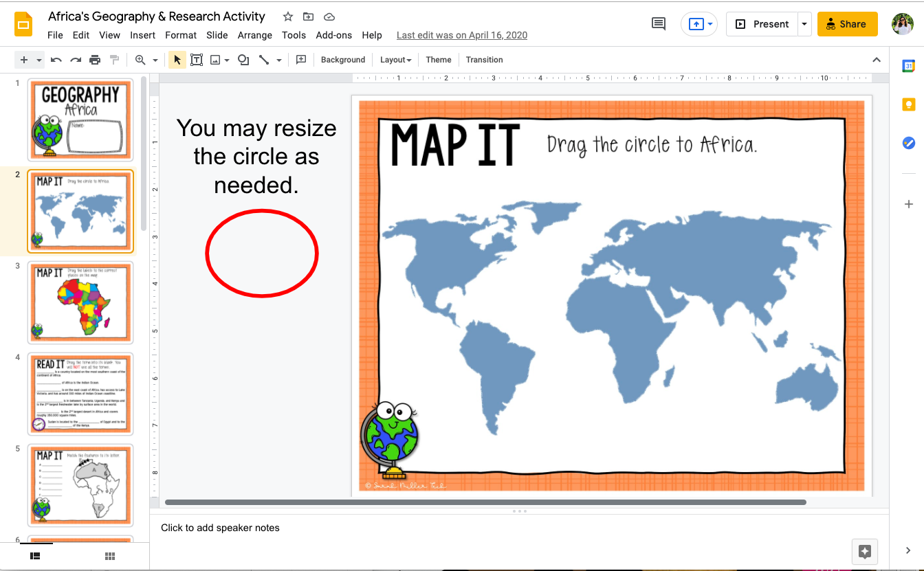Activate the select arrow tool
Image resolution: width=924 pixels, height=571 pixels.
point(177,60)
